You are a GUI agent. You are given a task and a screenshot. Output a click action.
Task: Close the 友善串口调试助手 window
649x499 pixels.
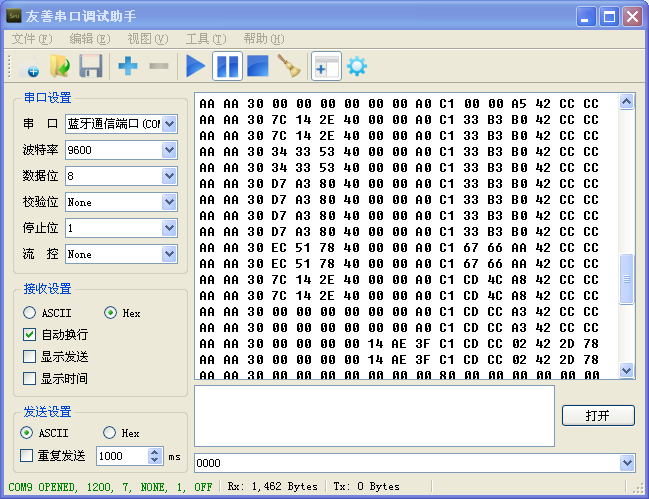pos(632,17)
